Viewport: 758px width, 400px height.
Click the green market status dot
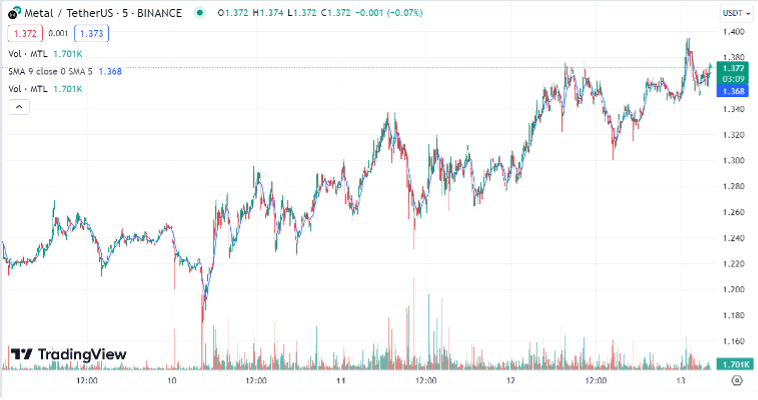pos(201,13)
